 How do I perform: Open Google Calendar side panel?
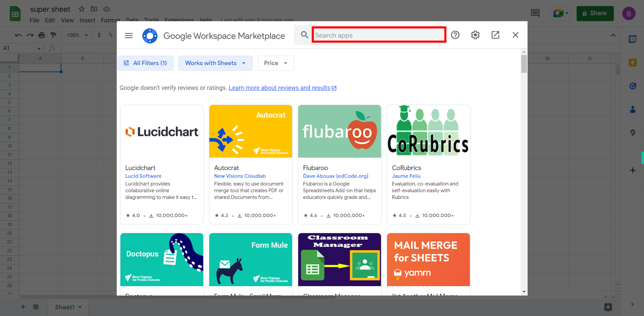[x=633, y=39]
